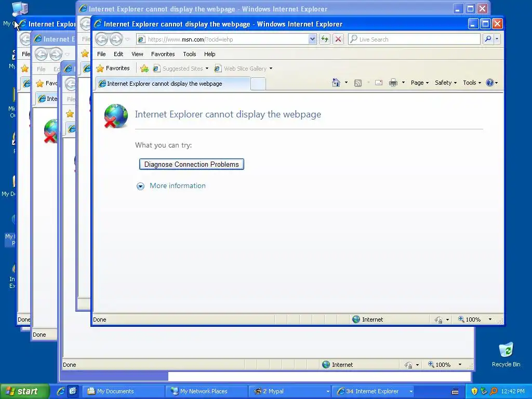The height and width of the screenshot is (399, 532).
Task: Open the Help question mark icon
Action: 489,83
